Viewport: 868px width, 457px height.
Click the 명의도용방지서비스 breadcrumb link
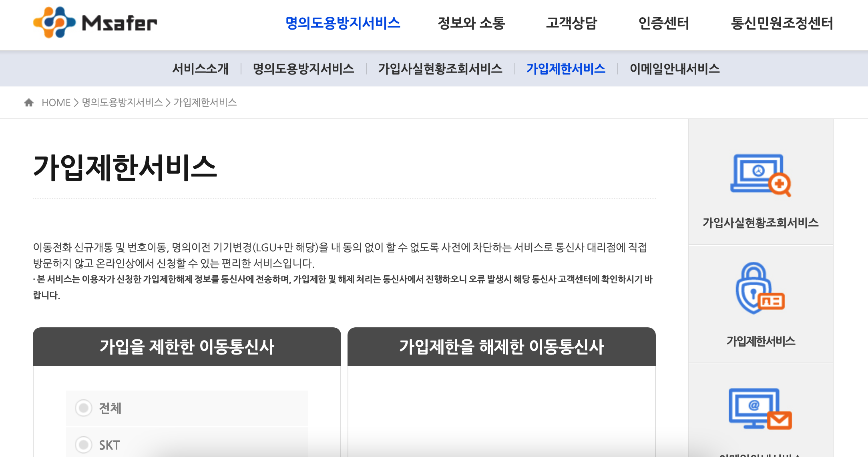pyautogui.click(x=122, y=103)
